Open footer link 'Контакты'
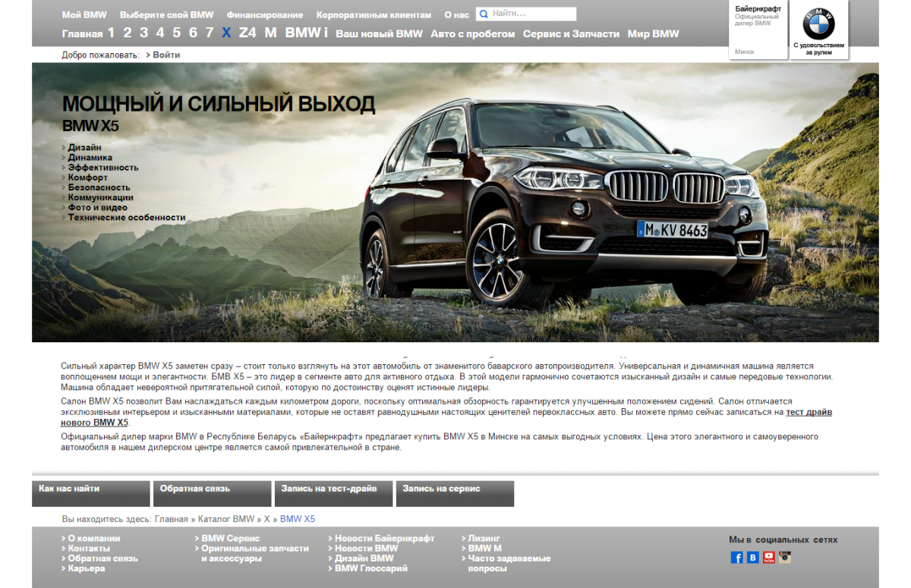911x588 pixels. tap(88, 548)
